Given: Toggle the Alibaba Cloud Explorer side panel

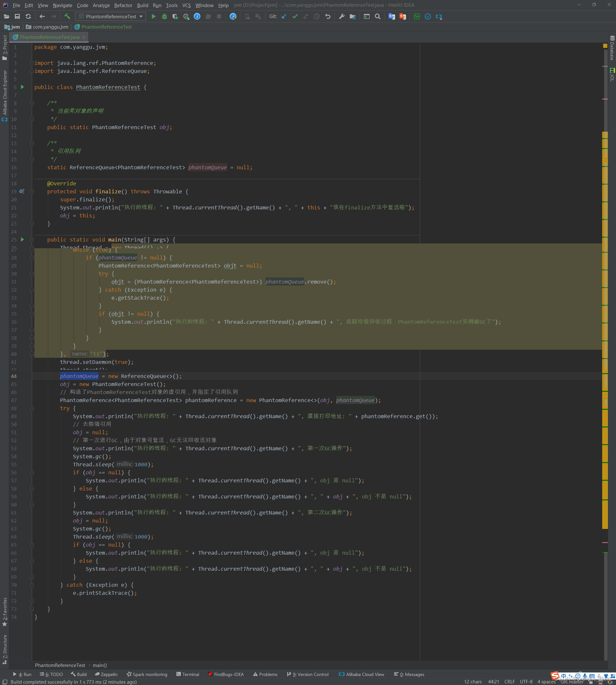Looking at the screenshot, I should click(4, 95).
